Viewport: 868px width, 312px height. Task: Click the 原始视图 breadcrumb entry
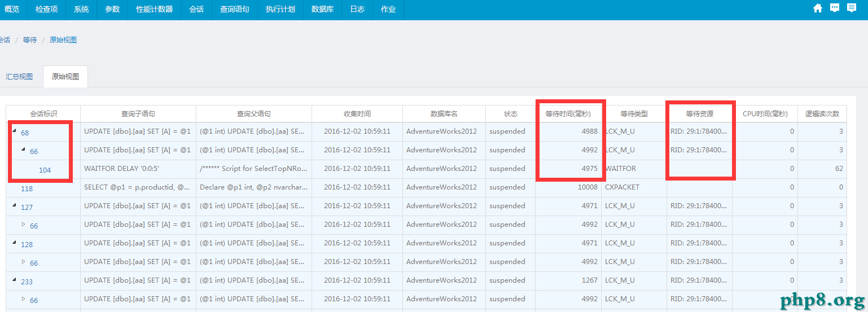63,40
